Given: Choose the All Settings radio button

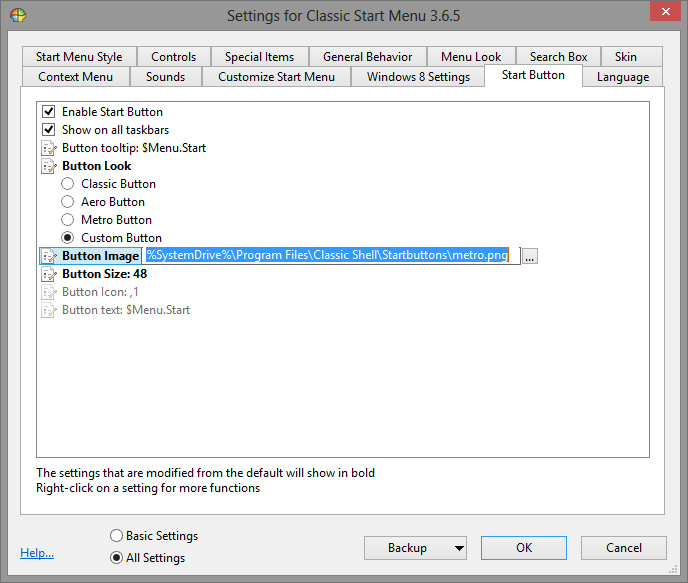Looking at the screenshot, I should [116, 558].
